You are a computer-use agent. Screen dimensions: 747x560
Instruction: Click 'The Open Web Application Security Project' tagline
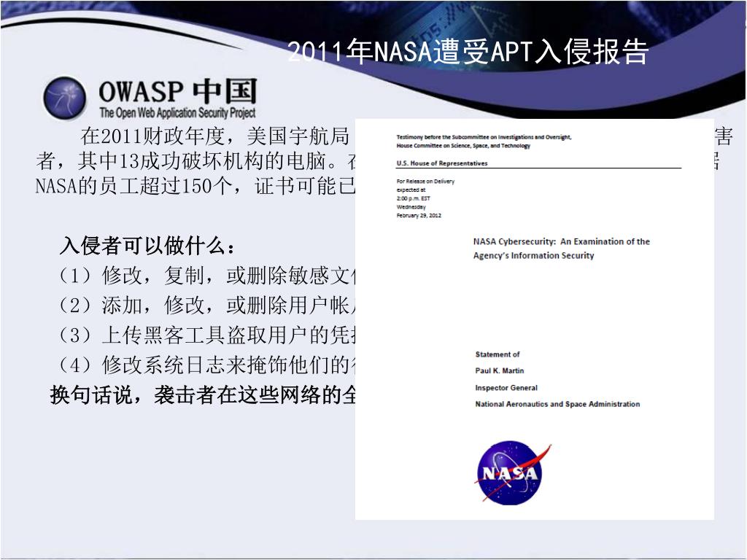tap(177, 112)
